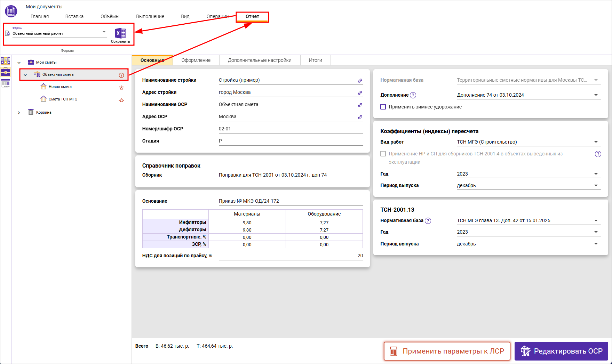Open the Формы dropdown list
This screenshot has height=364, width=612.
point(104,32)
